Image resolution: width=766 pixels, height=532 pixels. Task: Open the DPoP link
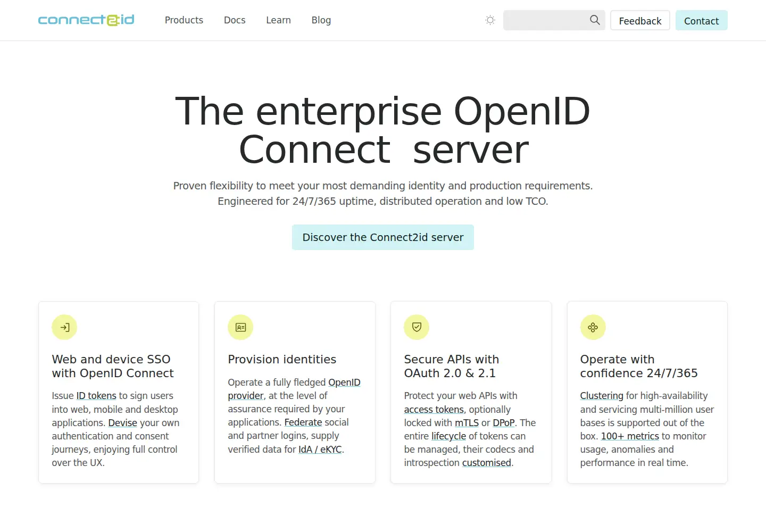(x=503, y=423)
